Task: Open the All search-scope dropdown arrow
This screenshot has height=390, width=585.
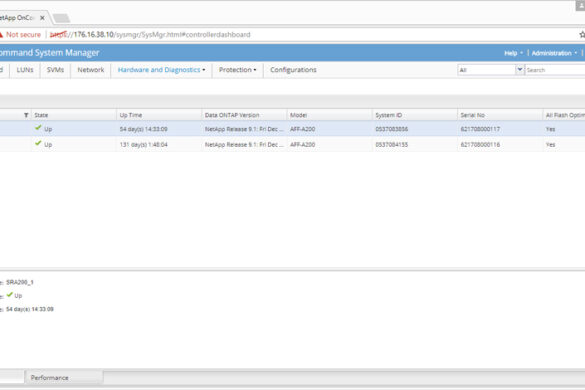Action: (x=520, y=69)
